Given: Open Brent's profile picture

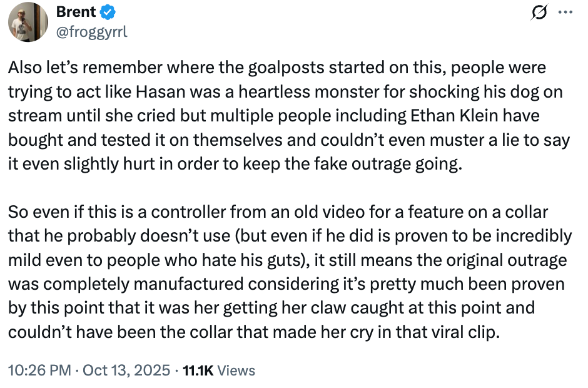Looking at the screenshot, I should pos(28,22).
